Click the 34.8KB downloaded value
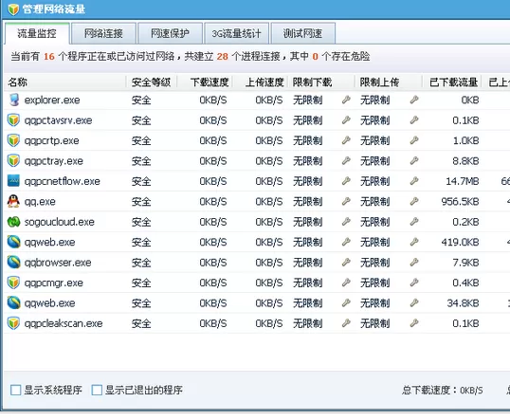 [x=463, y=303]
